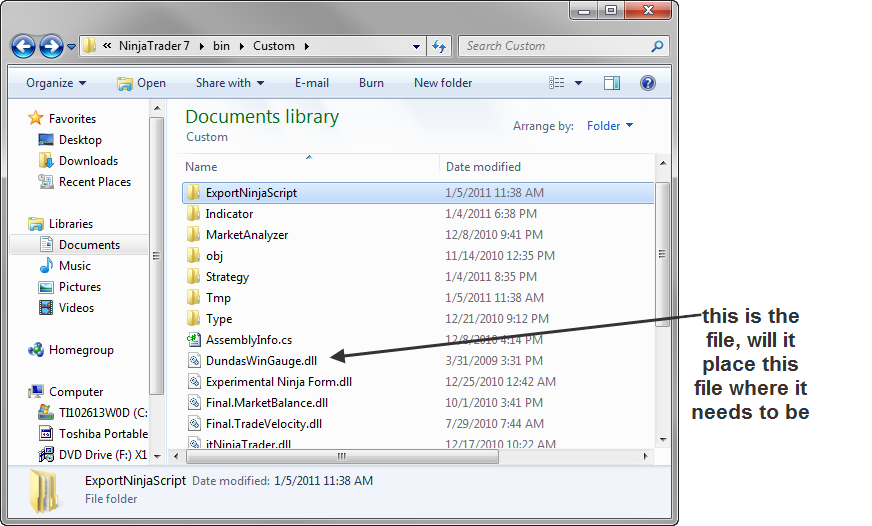Click the New folder button
Image resolution: width=872 pixels, height=526 pixels.
[x=443, y=83]
